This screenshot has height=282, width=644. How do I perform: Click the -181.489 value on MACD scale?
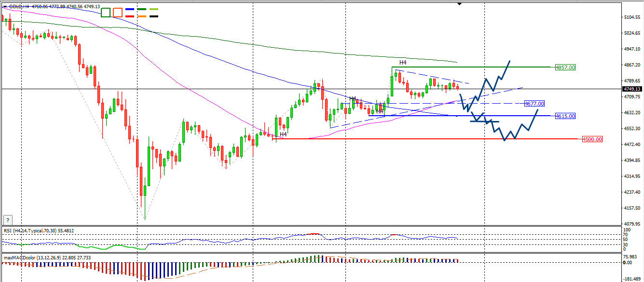632,279
